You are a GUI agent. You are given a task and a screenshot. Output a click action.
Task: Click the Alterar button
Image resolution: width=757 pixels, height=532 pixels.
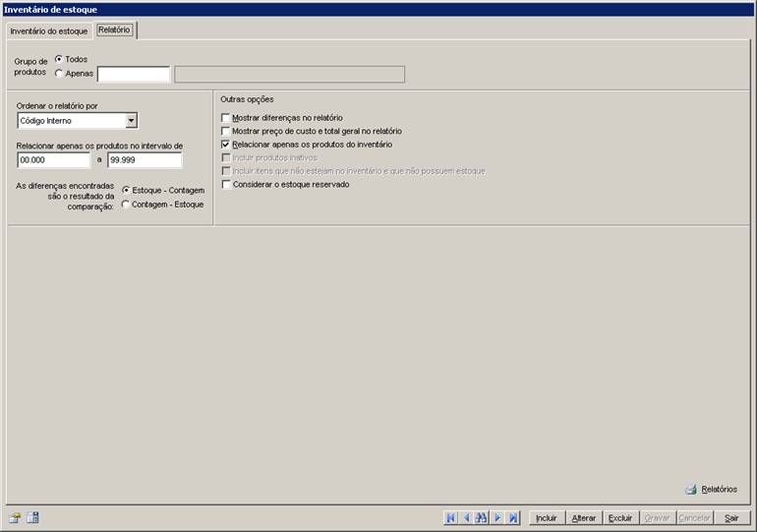pyautogui.click(x=584, y=518)
